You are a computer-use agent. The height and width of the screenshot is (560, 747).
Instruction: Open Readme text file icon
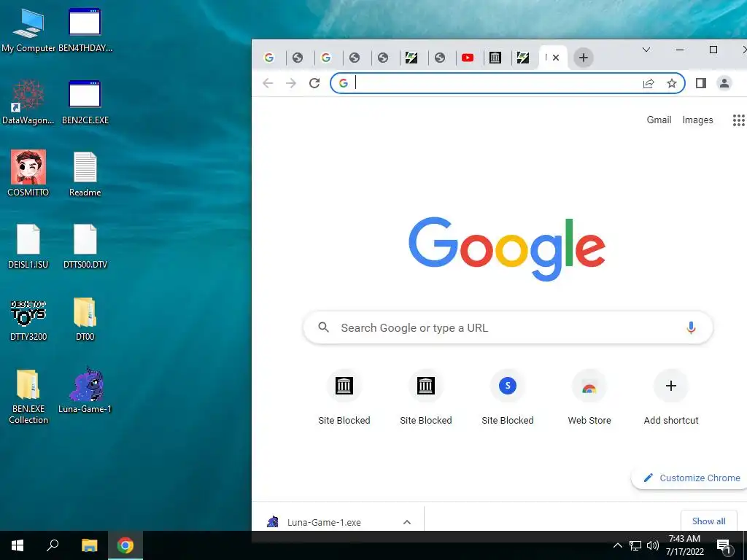click(85, 174)
